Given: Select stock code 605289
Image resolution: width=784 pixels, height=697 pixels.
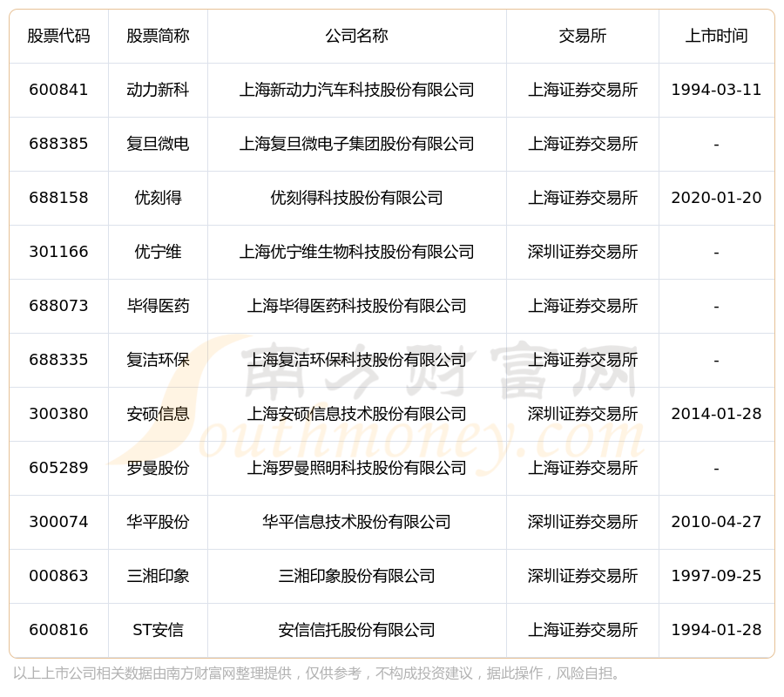Looking at the screenshot, I should 58,468.
